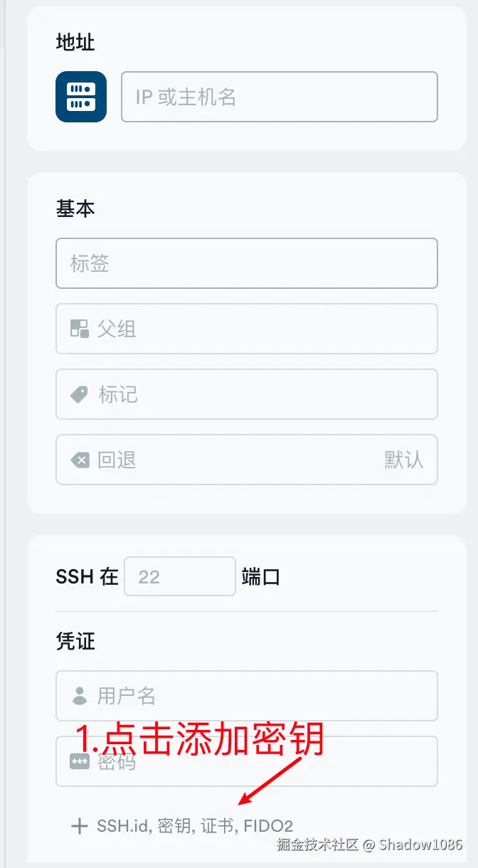Click the asterisk icon in 密码 field

(x=80, y=761)
